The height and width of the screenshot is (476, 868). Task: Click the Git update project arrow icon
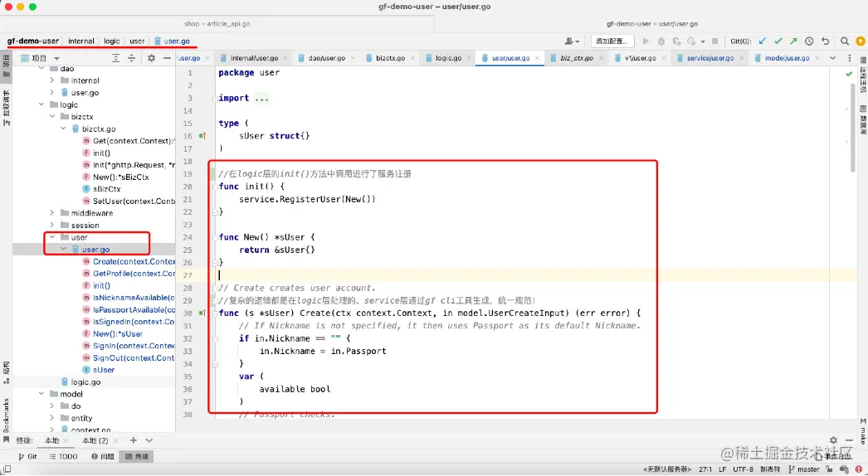pyautogui.click(x=763, y=41)
